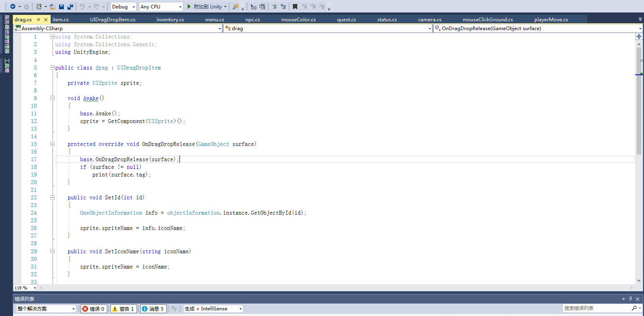Open the tab overflow list dropdown arrow
The width and height of the screenshot is (644, 316).
(640, 19)
